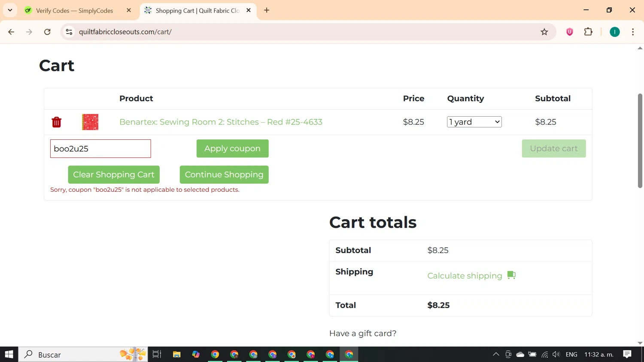Click the Cart totals heading

[x=373, y=222]
